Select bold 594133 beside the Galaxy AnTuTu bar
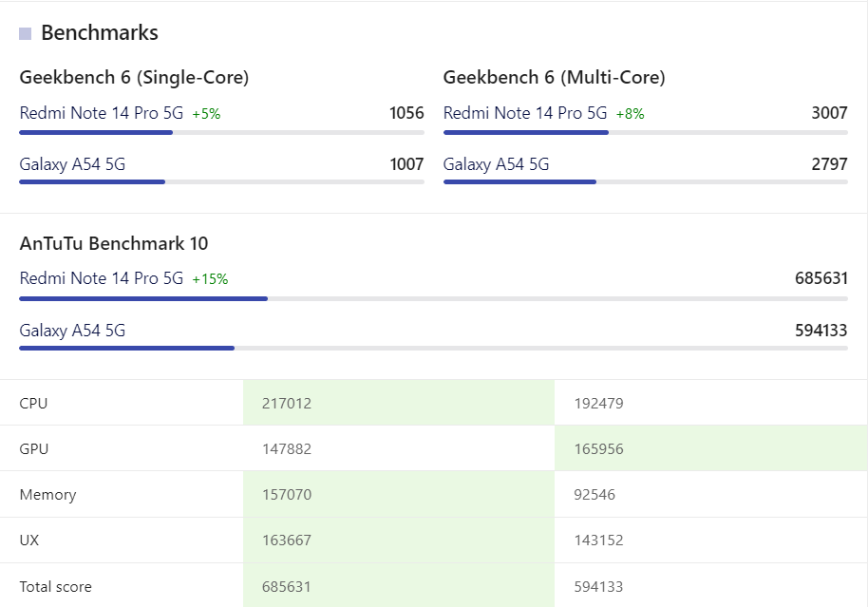This screenshot has width=868, height=607. [821, 331]
